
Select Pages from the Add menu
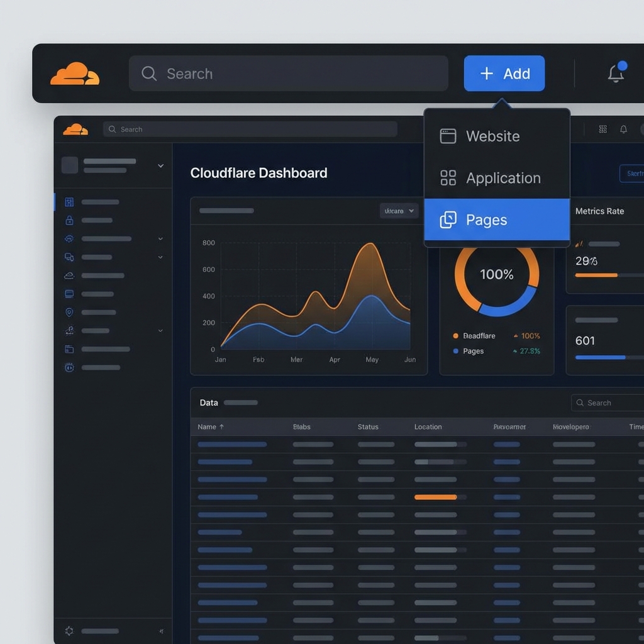pyautogui.click(x=486, y=220)
